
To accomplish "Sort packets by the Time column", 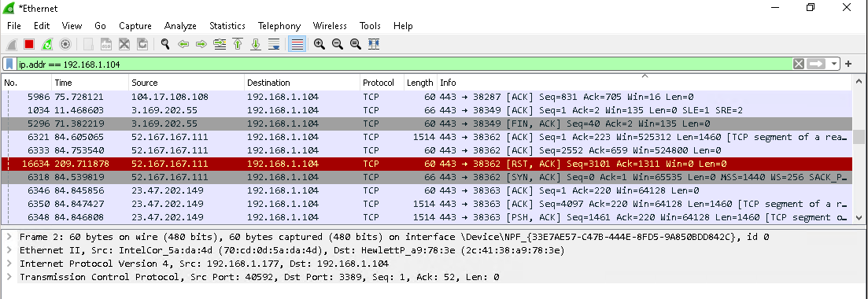I will click(x=90, y=83).
